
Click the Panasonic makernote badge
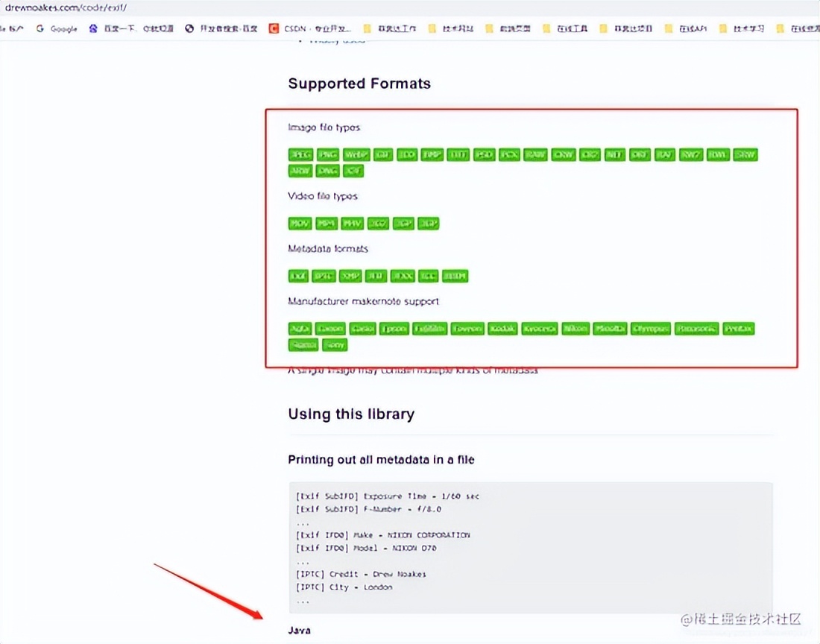(x=696, y=329)
